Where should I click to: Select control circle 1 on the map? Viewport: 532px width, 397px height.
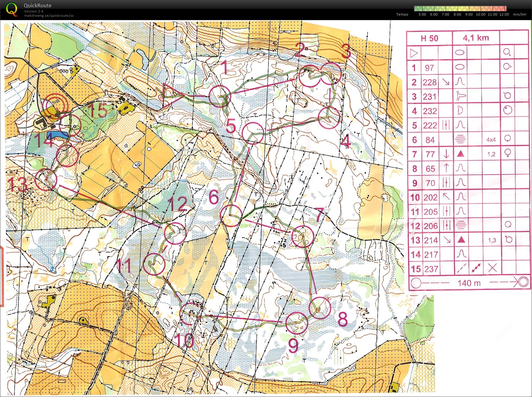[220, 96]
